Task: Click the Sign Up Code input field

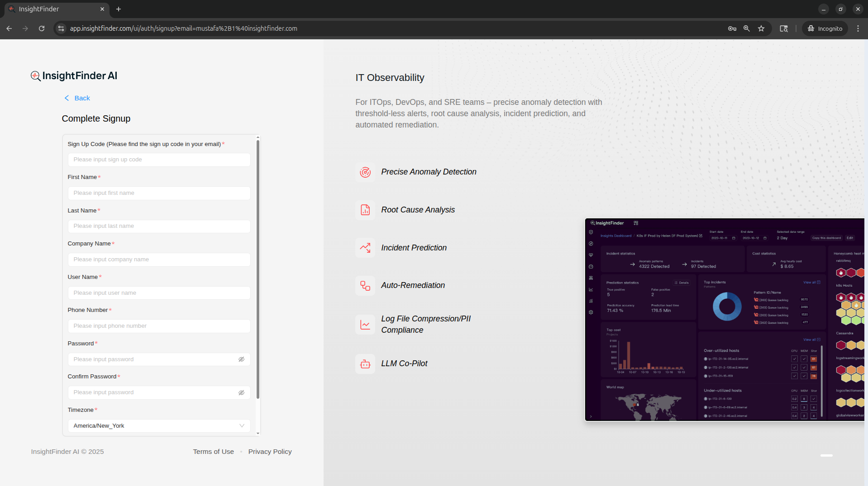Action: (x=159, y=160)
